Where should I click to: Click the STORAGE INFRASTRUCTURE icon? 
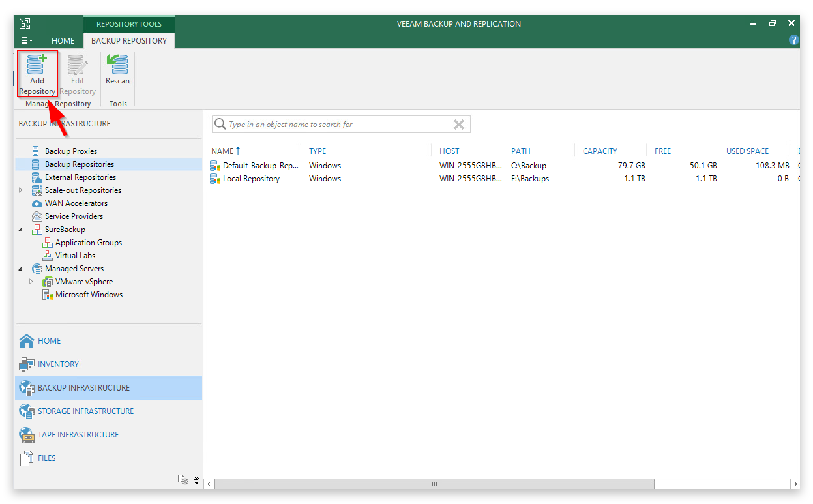pyautogui.click(x=27, y=411)
